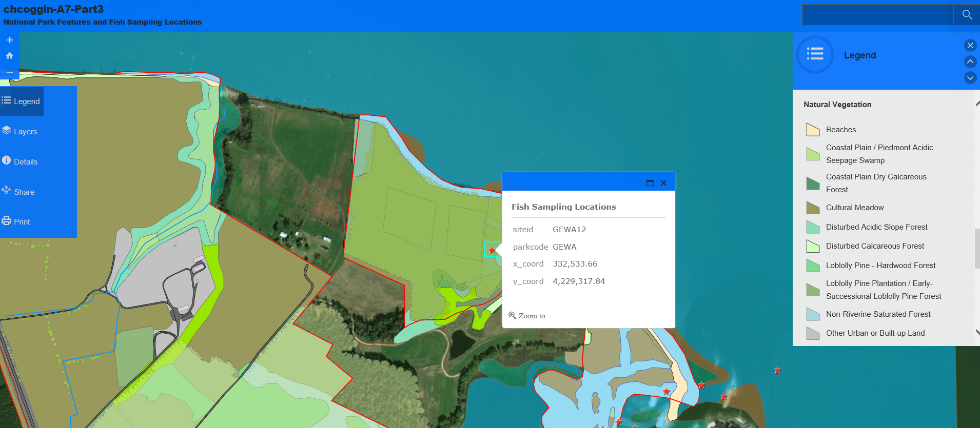Click the home default extent button
Screen dimensions: 980x428
point(9,55)
